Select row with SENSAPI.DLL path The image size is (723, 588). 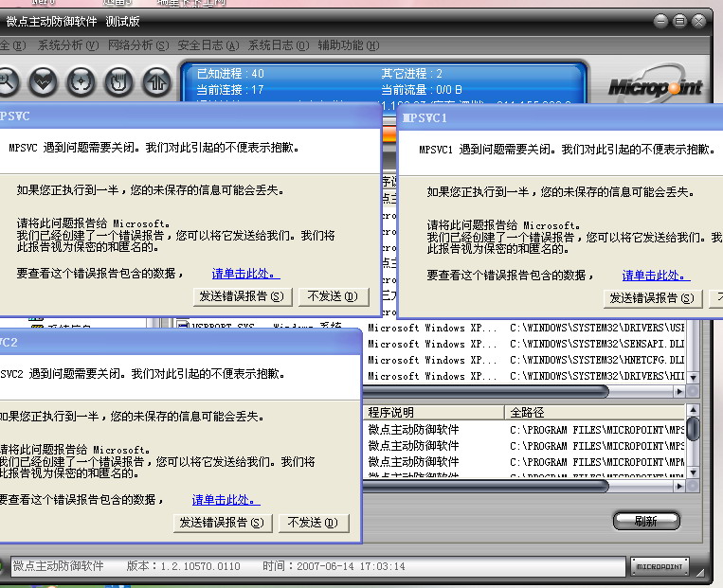(525, 344)
